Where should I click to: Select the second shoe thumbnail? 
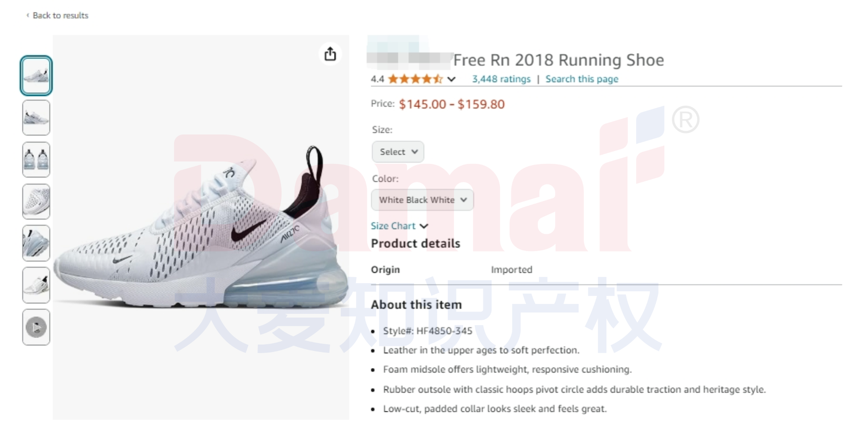36,117
